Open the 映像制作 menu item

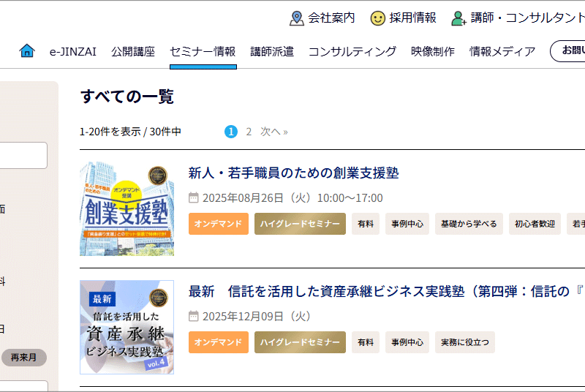point(433,51)
